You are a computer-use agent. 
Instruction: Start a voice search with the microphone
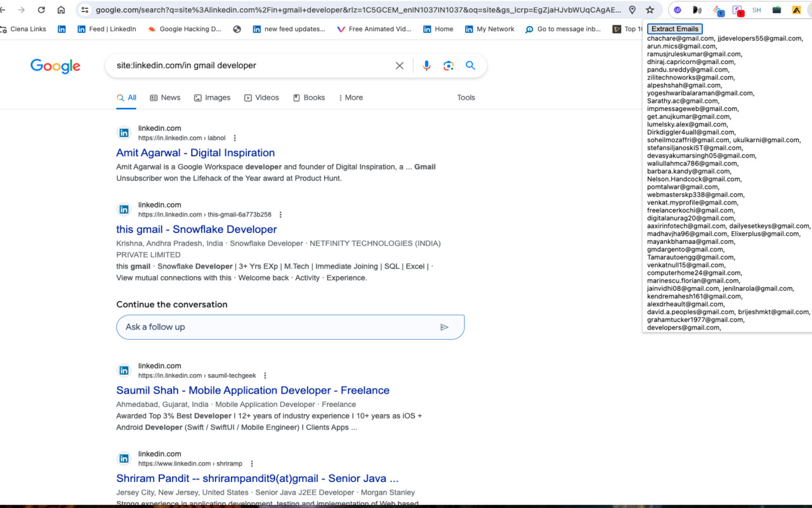(x=426, y=65)
